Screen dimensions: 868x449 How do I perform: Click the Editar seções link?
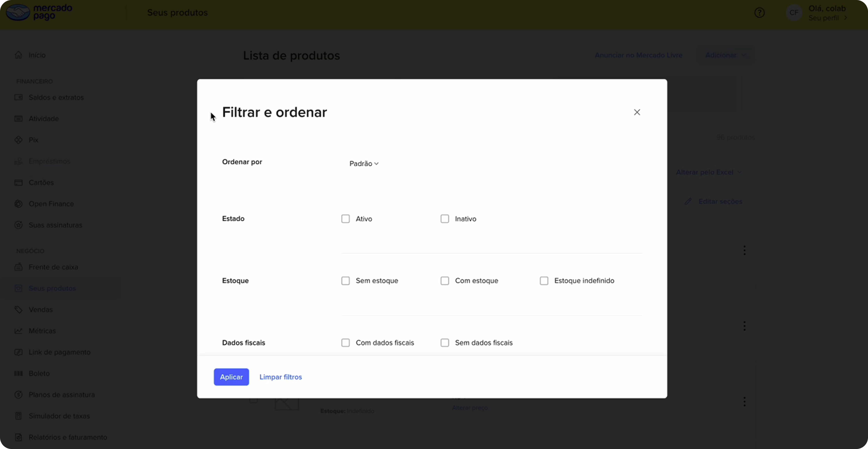point(720,201)
